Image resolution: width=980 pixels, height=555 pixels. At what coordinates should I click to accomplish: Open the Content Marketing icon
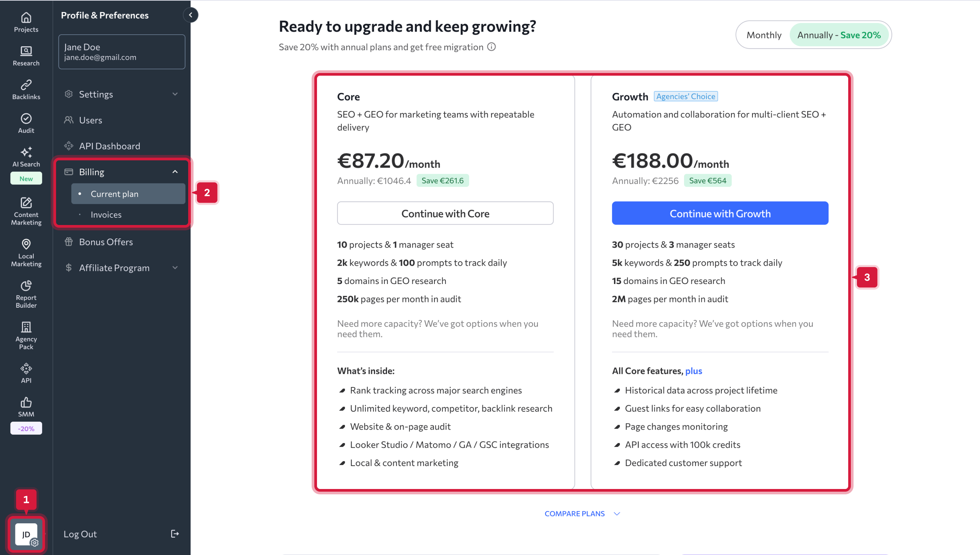(x=26, y=202)
